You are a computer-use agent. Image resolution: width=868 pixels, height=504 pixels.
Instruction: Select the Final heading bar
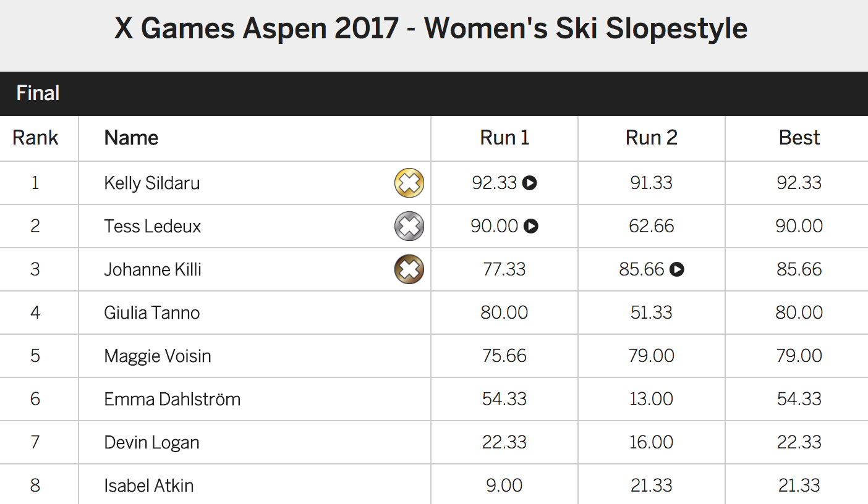(38, 93)
